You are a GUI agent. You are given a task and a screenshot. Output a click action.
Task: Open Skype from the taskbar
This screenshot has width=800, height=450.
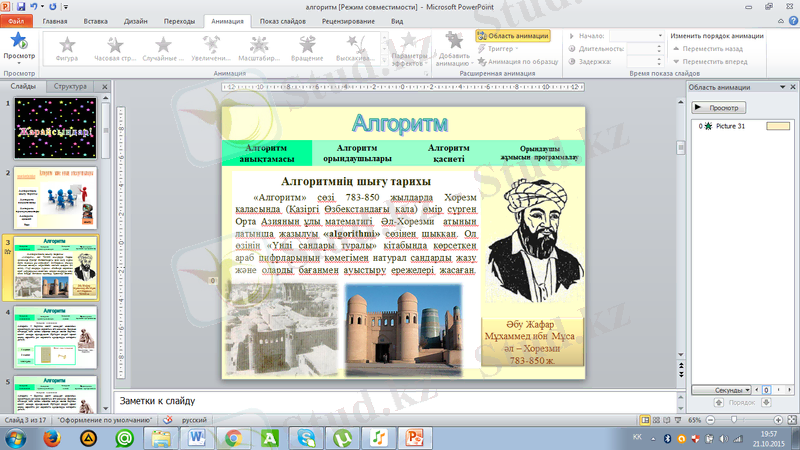tap(306, 438)
